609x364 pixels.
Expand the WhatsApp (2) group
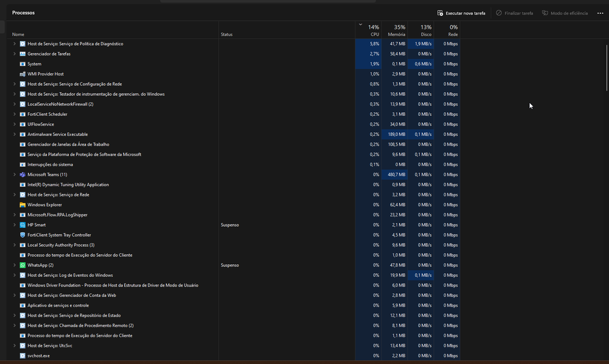[15, 265]
